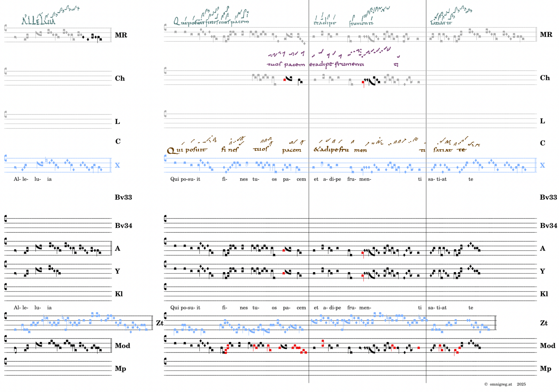Viewport: 559px width, 392px height.
Task: Click the blue flat sign in the X Alleluia staff
Action: coord(46,160)
